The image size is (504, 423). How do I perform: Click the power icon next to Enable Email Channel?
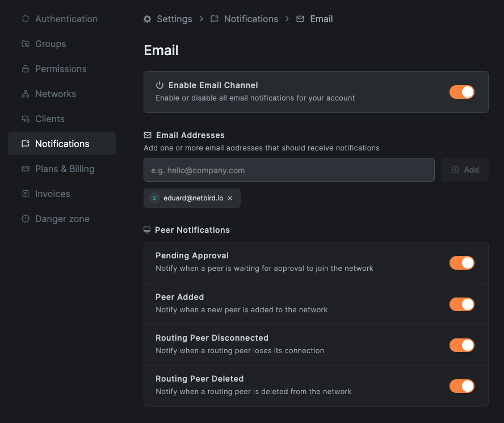click(x=159, y=85)
